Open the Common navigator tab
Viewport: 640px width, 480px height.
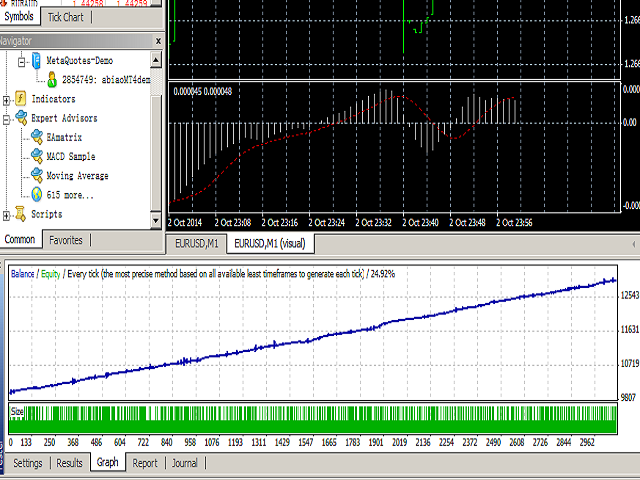point(20,240)
